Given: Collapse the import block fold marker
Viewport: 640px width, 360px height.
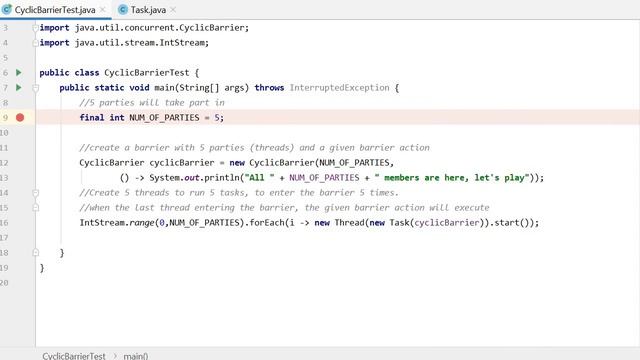Looking at the screenshot, I should [36, 28].
